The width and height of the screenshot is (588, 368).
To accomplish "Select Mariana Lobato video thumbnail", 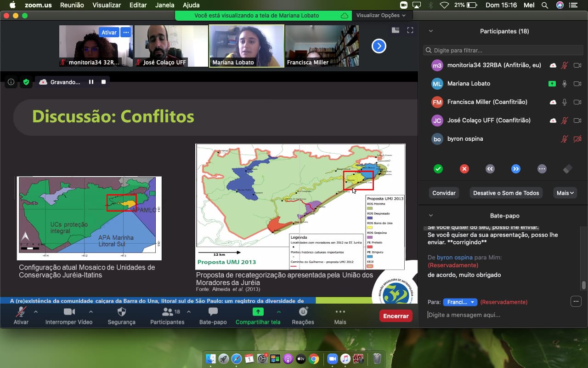I will (247, 46).
